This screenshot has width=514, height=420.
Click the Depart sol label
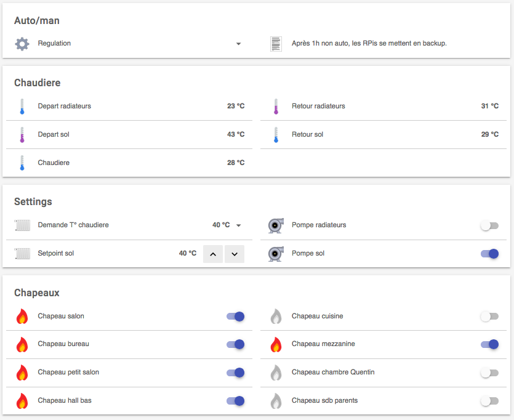click(54, 134)
